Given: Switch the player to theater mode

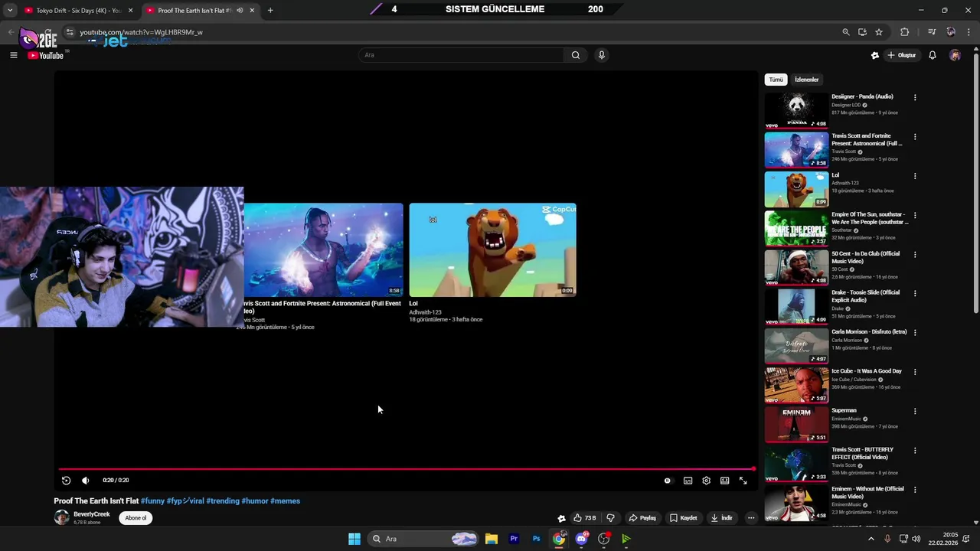Looking at the screenshot, I should click(x=724, y=481).
